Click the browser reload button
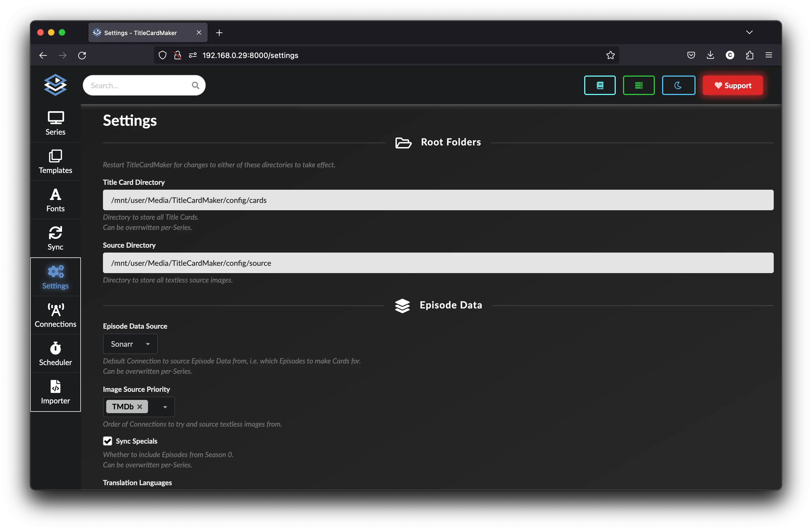The height and width of the screenshot is (530, 812). pos(82,55)
